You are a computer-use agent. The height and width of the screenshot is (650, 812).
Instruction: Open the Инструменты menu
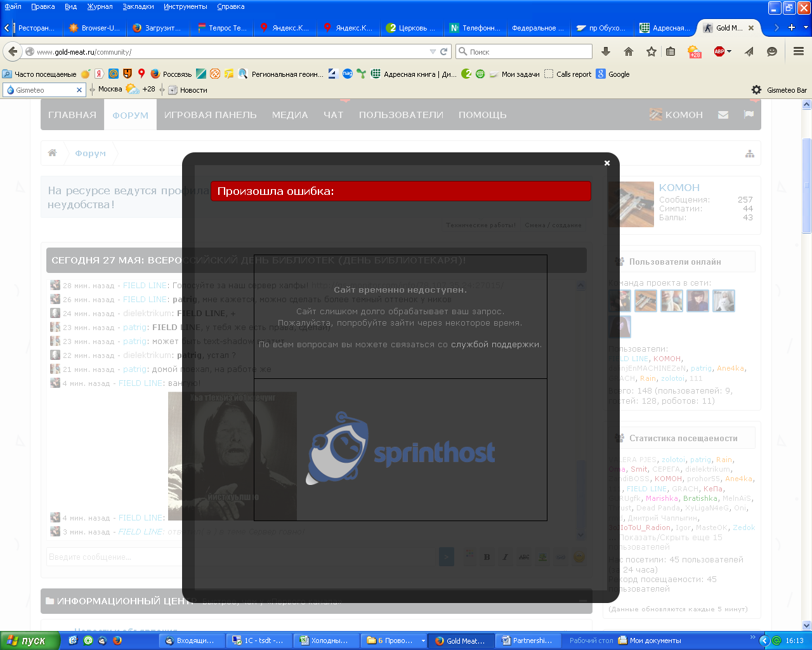[185, 6]
